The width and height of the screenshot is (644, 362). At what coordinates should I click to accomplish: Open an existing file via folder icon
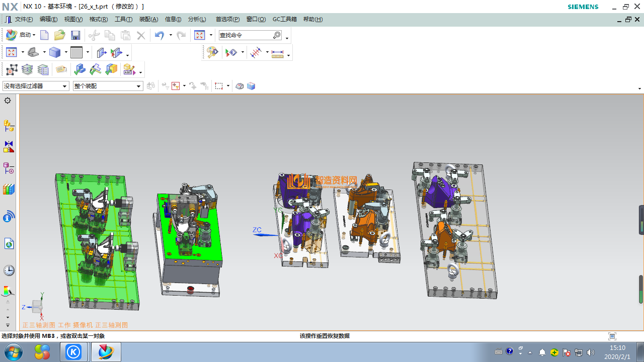click(60, 35)
